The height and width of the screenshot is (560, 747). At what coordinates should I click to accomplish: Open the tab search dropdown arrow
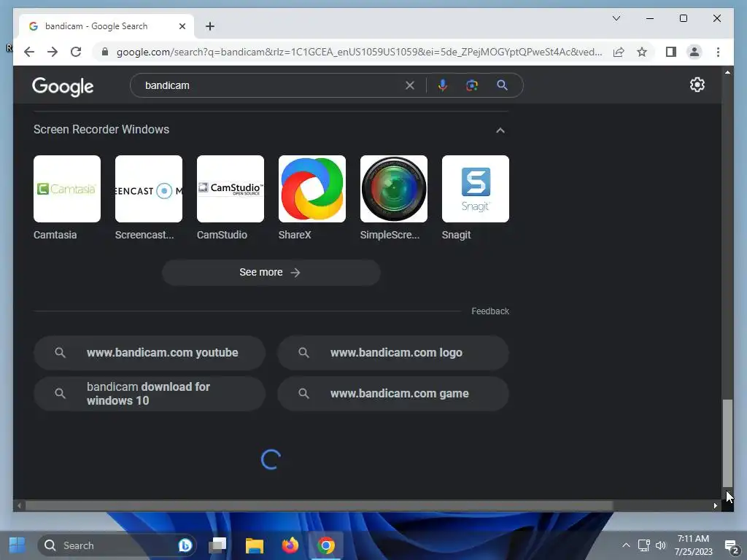(616, 18)
